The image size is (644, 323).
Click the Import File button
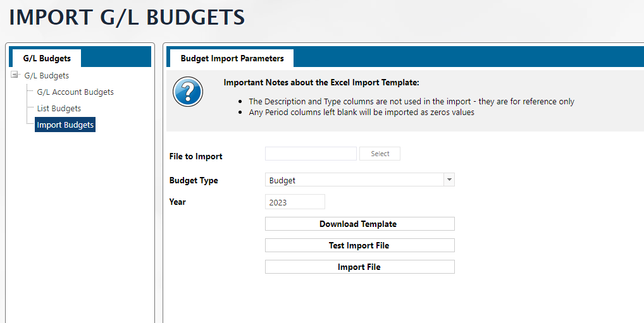click(359, 267)
